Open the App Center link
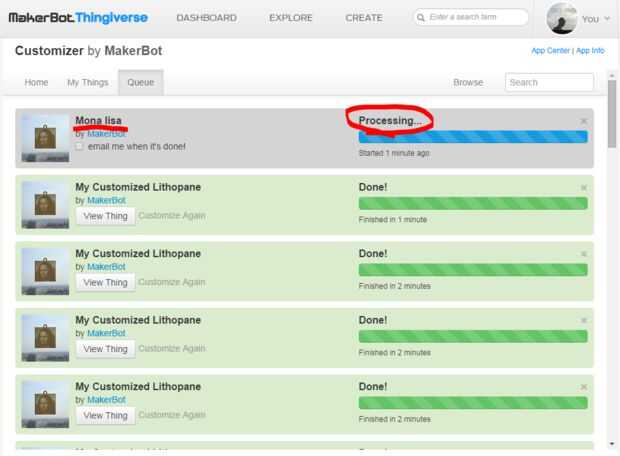 [550, 51]
